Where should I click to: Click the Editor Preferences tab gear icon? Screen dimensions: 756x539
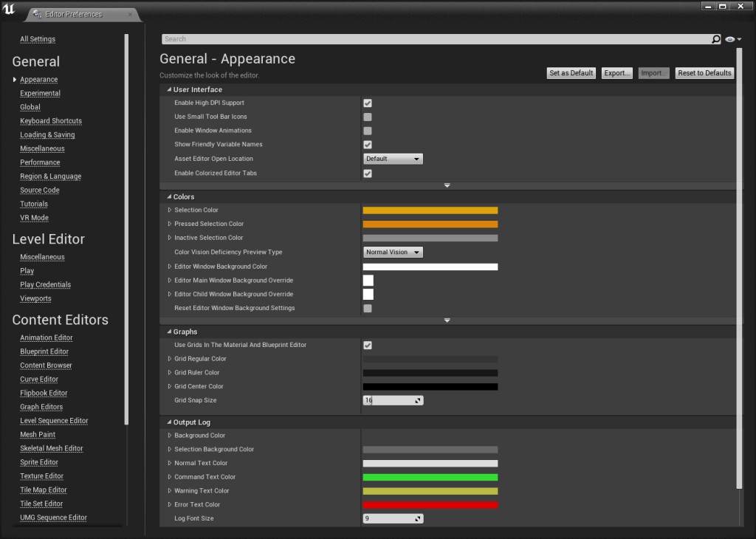pyautogui.click(x=37, y=15)
